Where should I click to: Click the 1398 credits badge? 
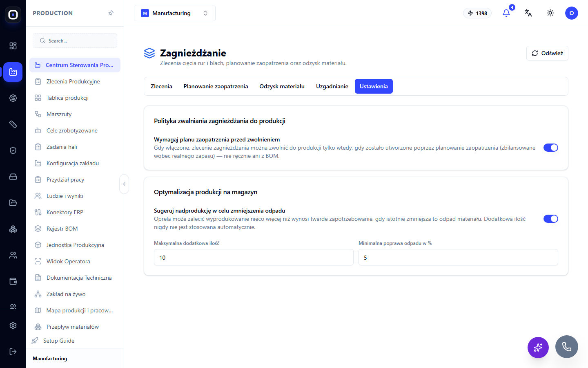coord(477,13)
